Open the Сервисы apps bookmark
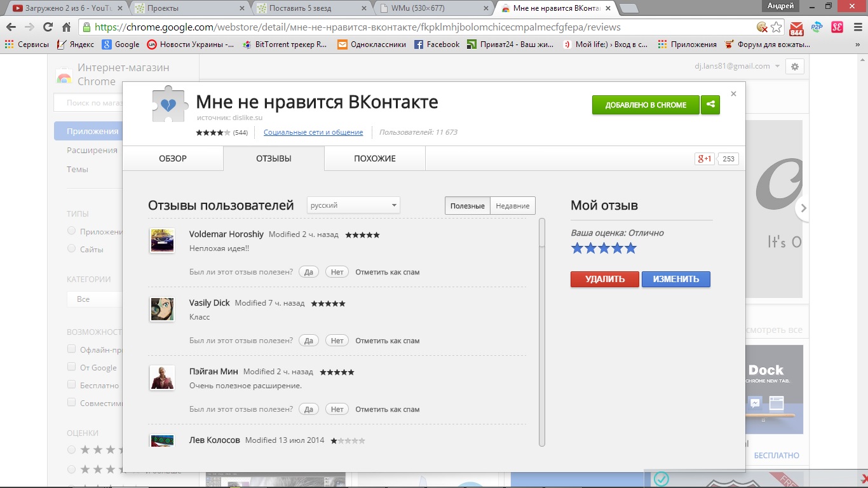Screen dimensions: 868x488 tap(27, 44)
